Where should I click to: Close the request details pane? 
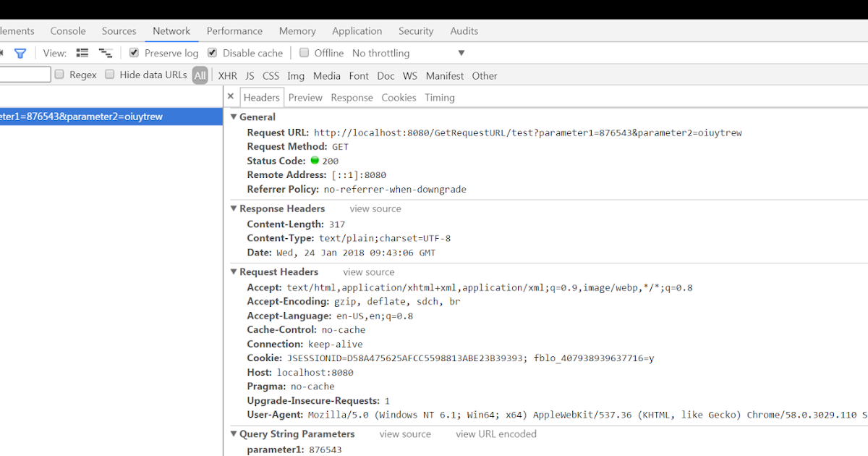coord(230,96)
